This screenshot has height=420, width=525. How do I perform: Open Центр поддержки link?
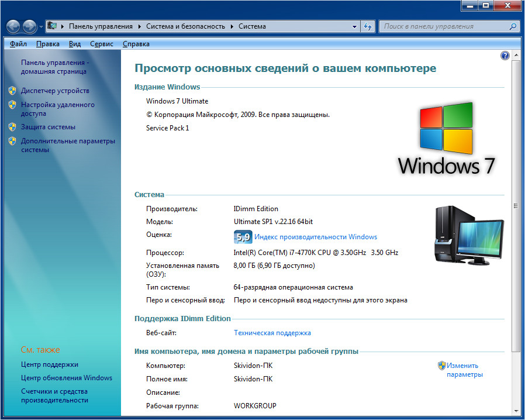(50, 364)
